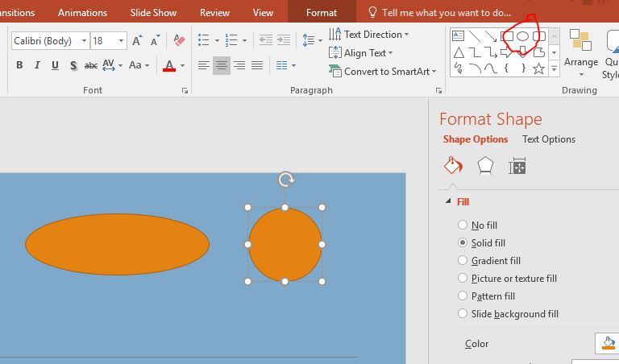Viewport: 619px width, 364px height.
Task: Select the Text Box shape in gallery
Action: tap(458, 36)
